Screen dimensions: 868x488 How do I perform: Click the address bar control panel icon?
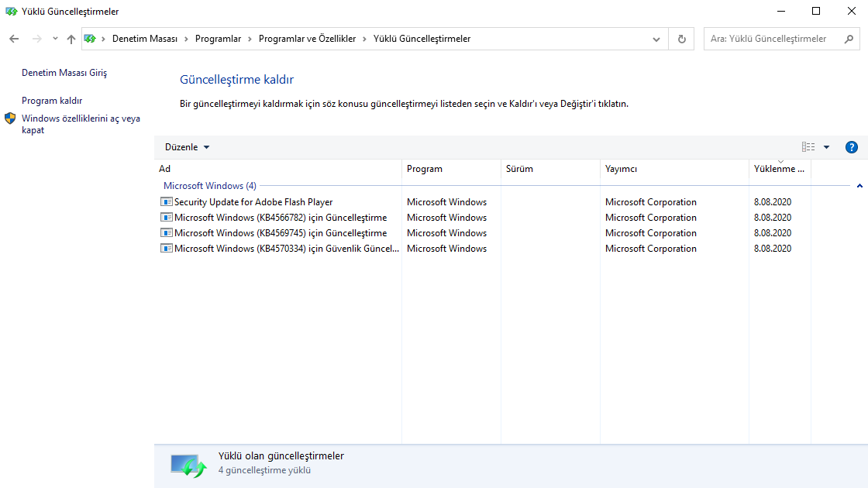click(x=90, y=39)
